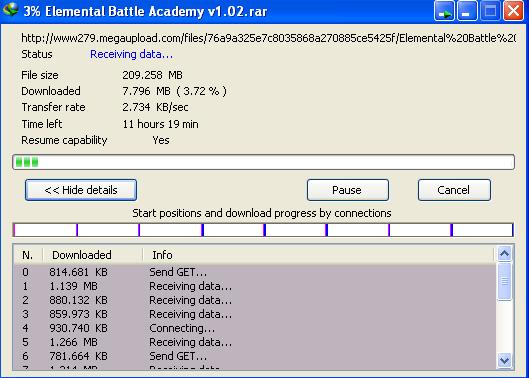Image resolution: width=529 pixels, height=378 pixels.
Task: Click the minimize-to-tray icon with green arrow
Action: click(x=444, y=11)
